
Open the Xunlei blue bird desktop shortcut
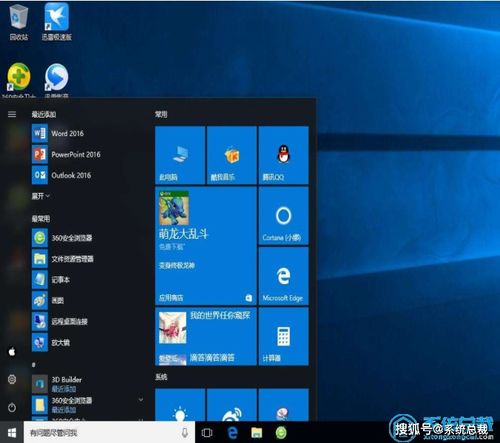57,22
